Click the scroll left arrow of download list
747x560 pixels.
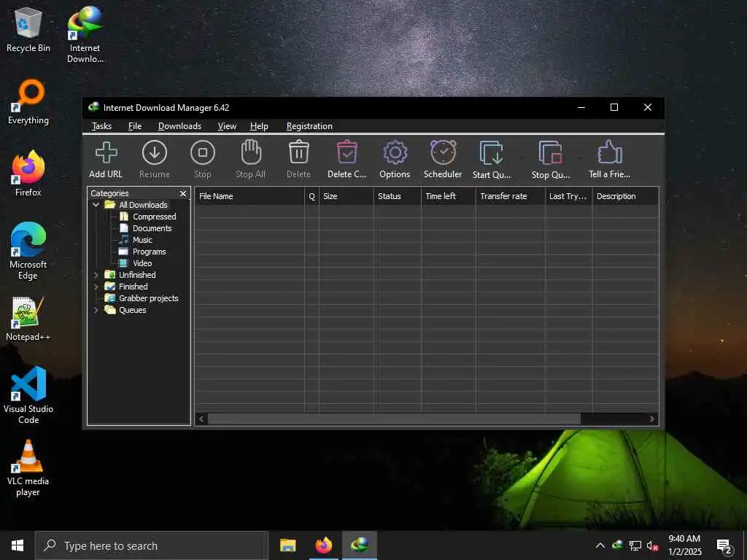click(x=201, y=419)
